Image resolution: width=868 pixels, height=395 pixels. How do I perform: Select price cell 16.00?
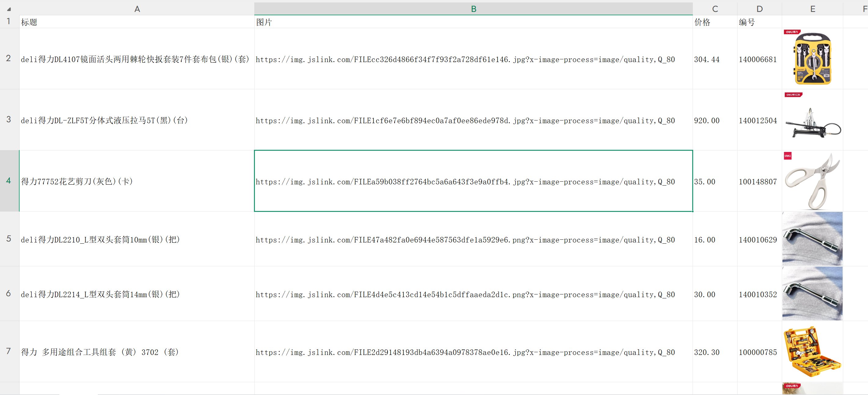coord(715,239)
